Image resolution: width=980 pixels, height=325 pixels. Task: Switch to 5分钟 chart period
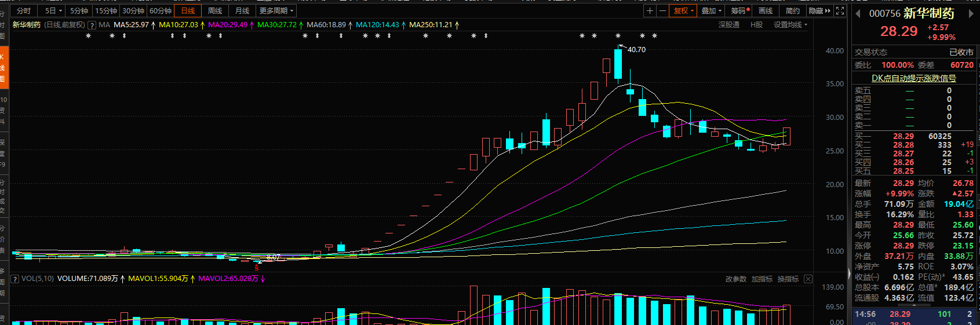click(79, 11)
